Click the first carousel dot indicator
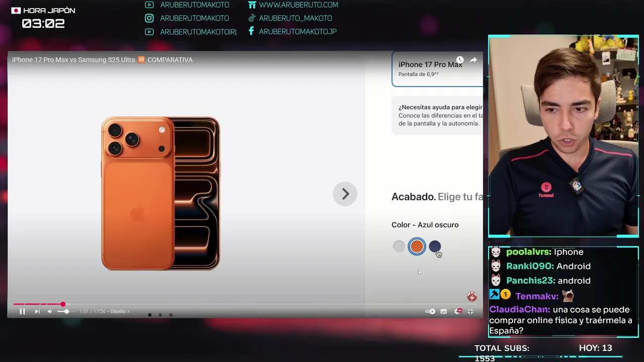644x362 pixels. [x=149, y=315]
